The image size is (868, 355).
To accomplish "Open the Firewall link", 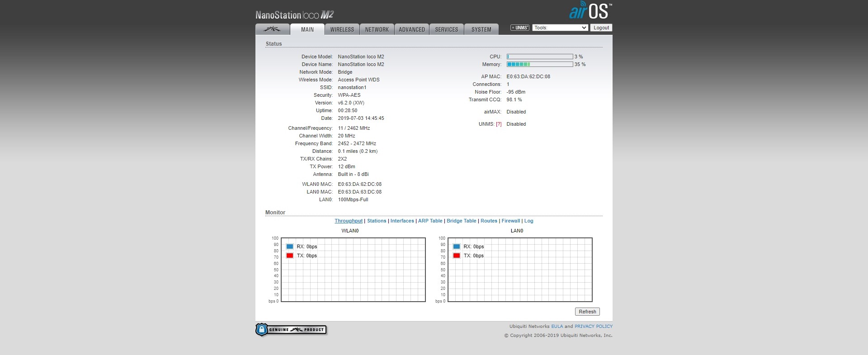I will point(511,221).
